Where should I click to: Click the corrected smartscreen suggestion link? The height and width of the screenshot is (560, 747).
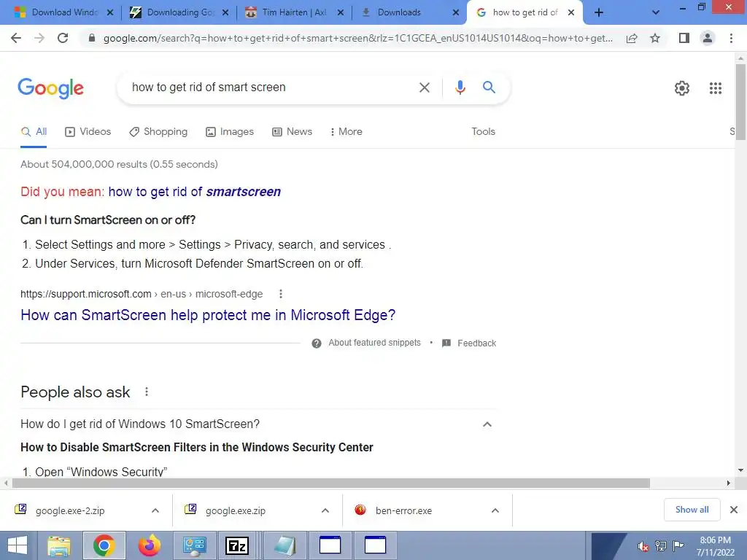click(194, 192)
